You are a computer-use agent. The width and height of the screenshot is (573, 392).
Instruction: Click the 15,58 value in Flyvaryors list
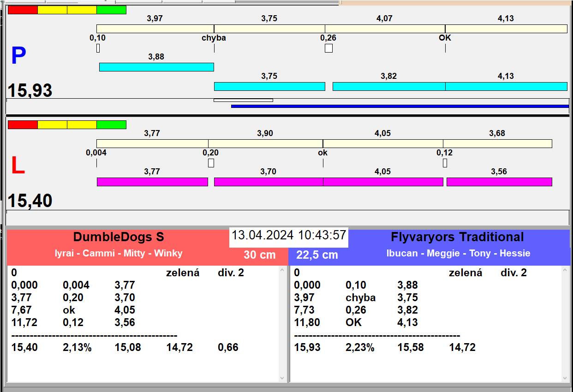click(411, 347)
